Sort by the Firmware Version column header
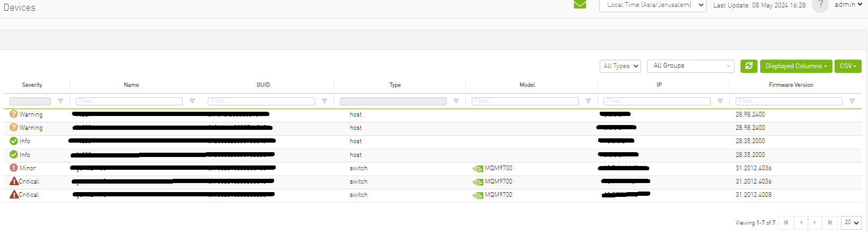Screen dimensions: 868x232 tap(791, 85)
